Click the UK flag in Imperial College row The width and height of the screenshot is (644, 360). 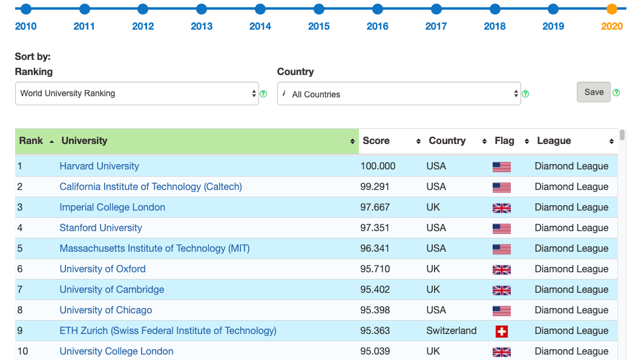(x=502, y=208)
